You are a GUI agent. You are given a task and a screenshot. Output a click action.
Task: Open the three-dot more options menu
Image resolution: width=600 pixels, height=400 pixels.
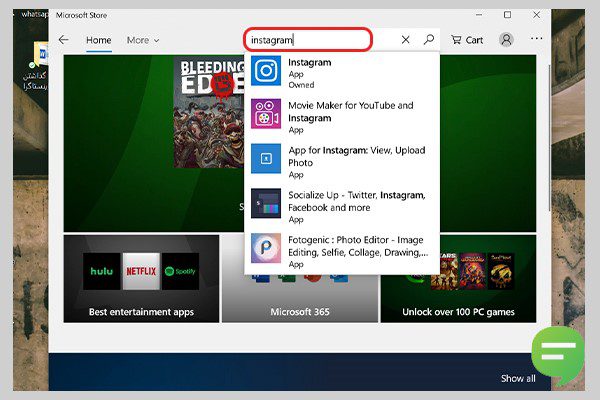(536, 38)
